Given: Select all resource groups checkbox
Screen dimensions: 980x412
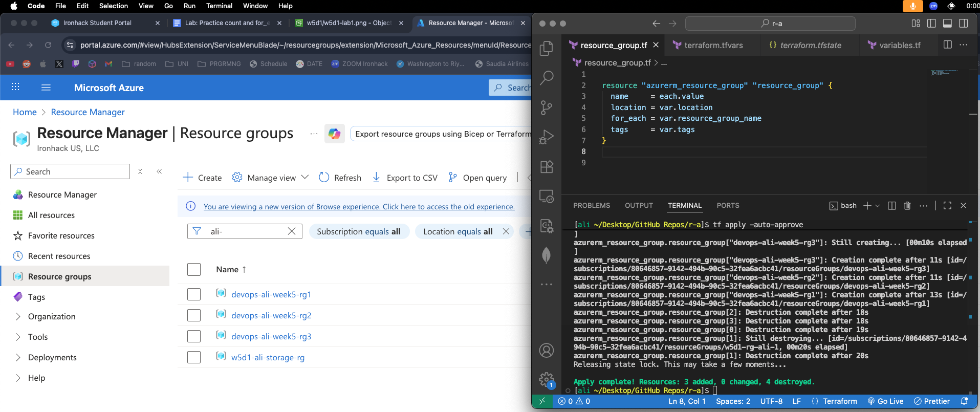Looking at the screenshot, I should pos(194,269).
